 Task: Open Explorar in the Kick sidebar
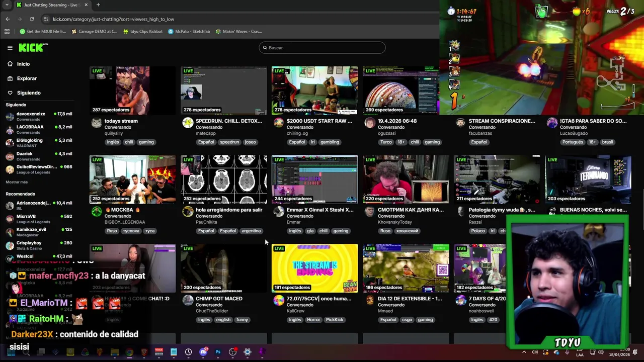pos(22,78)
